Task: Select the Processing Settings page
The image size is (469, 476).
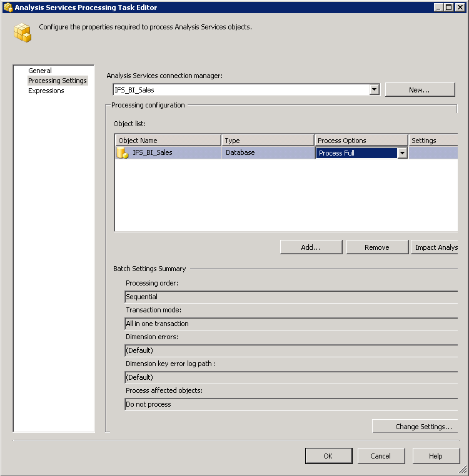Action: coord(57,81)
